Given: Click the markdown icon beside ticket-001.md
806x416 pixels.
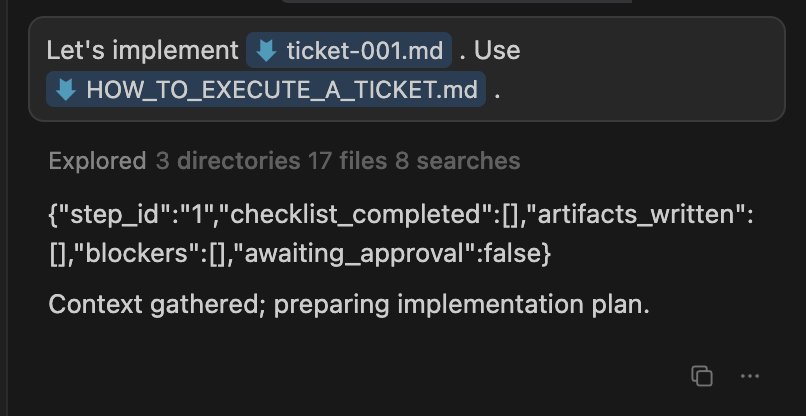Looking at the screenshot, I should [267, 50].
